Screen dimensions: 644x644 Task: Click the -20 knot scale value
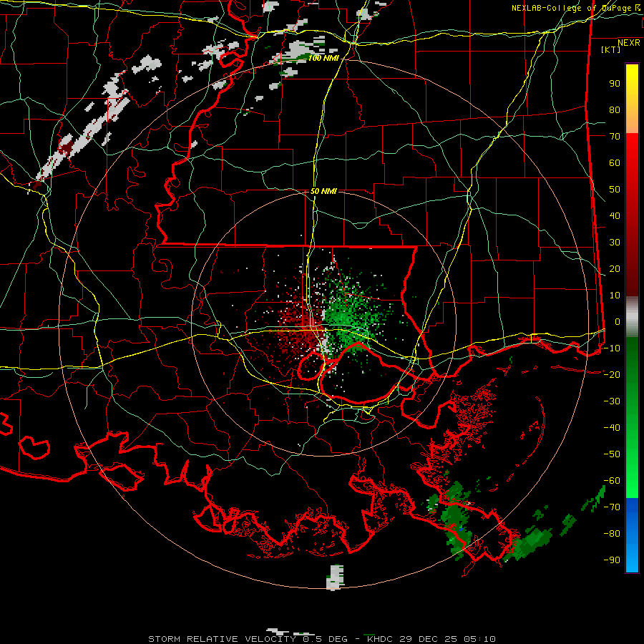(x=612, y=374)
